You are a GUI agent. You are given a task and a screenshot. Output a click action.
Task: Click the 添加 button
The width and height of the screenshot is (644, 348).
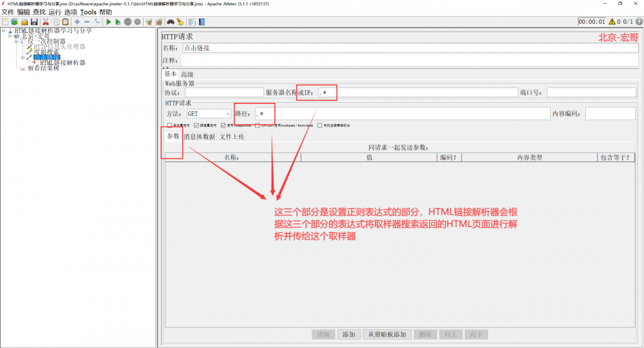coord(348,334)
